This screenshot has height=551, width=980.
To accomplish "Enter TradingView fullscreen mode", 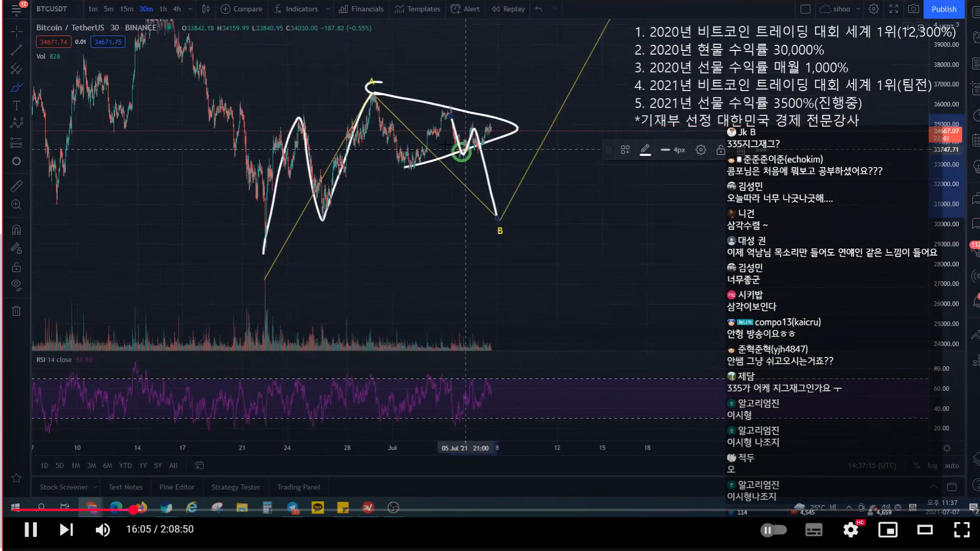I will tap(894, 9).
